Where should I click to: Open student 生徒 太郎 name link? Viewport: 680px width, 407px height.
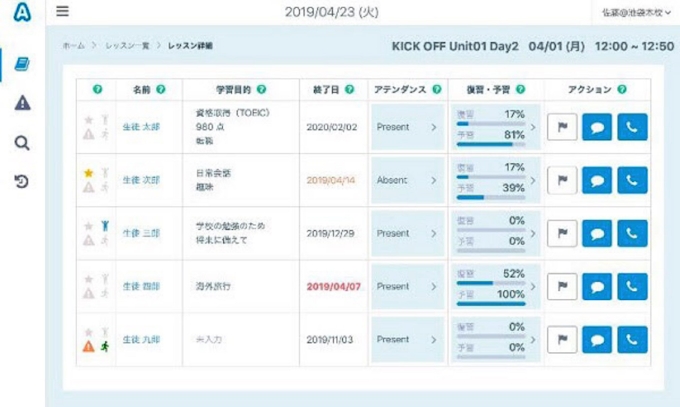[x=141, y=127]
